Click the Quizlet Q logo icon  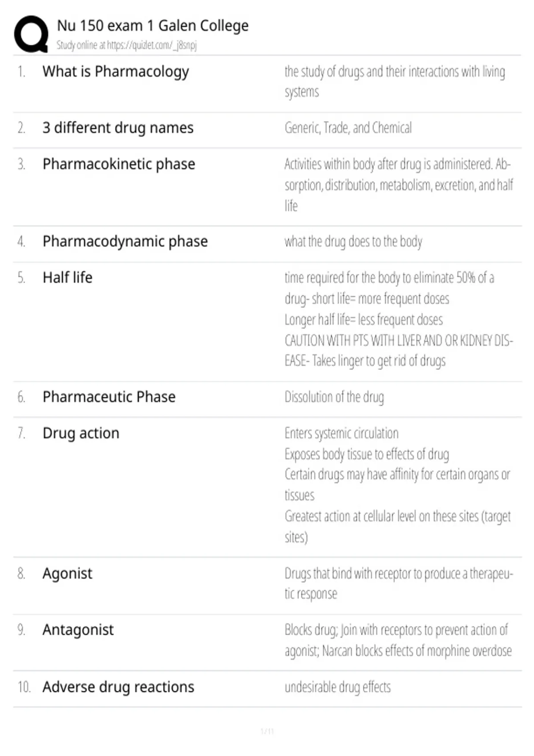pos(31,34)
